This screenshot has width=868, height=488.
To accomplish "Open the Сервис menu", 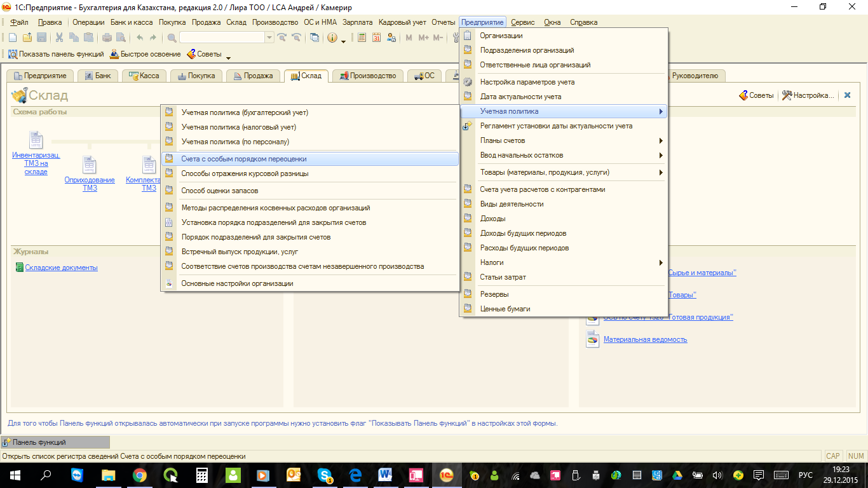I will click(x=524, y=22).
